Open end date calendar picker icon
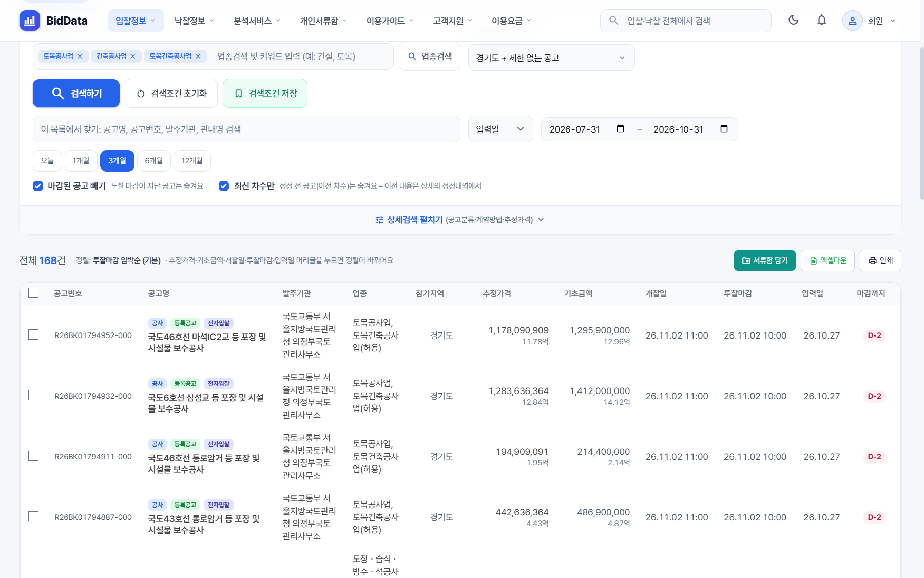924x578 pixels. [x=724, y=129]
